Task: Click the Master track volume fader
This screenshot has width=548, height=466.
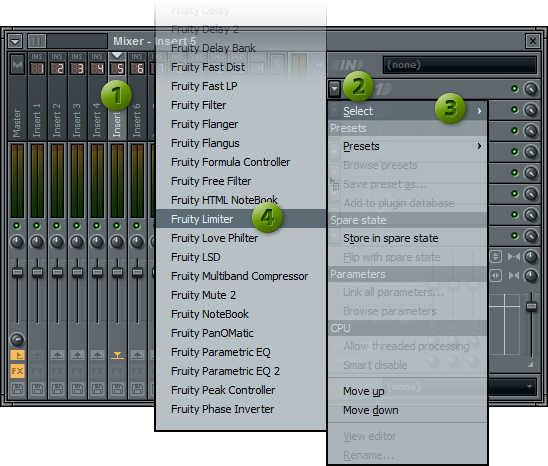Action: pos(17,272)
